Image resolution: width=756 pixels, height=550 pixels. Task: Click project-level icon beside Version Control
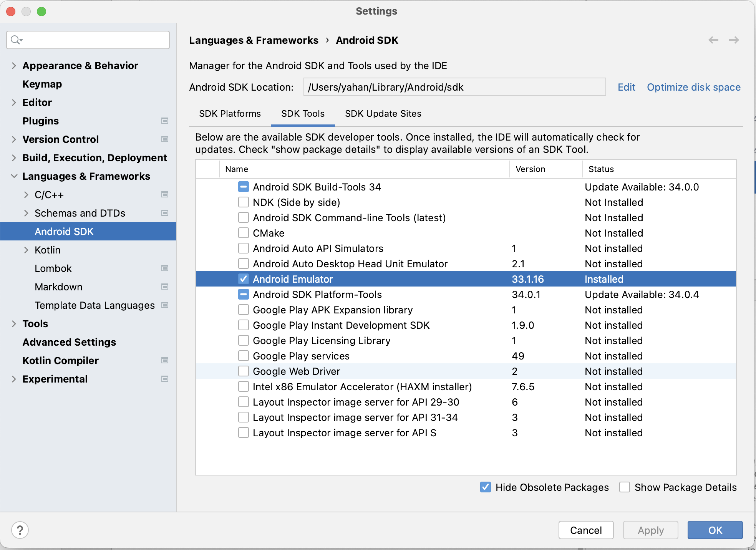[x=165, y=139]
